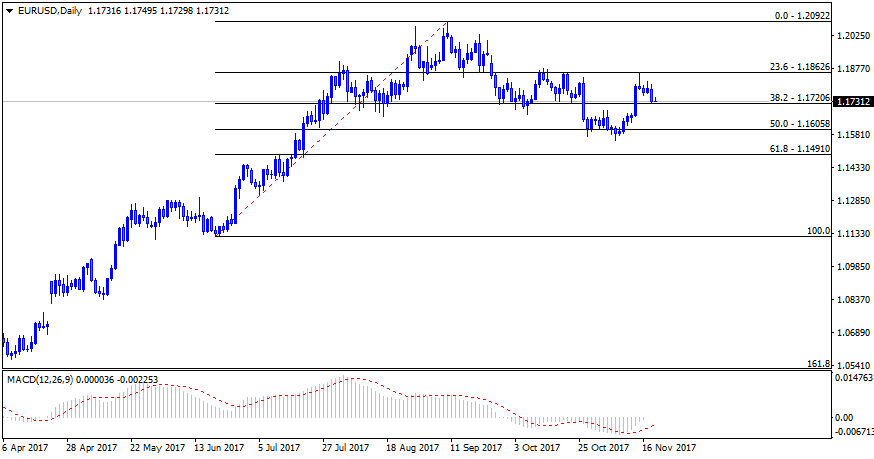Click the current price tag 1.17312
Viewport: 874px width, 459px height.
[x=853, y=102]
